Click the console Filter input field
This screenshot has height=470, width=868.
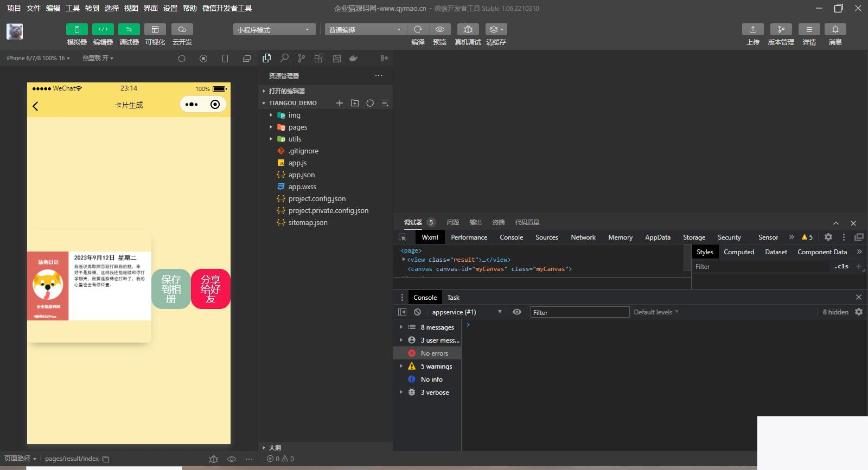coord(579,312)
